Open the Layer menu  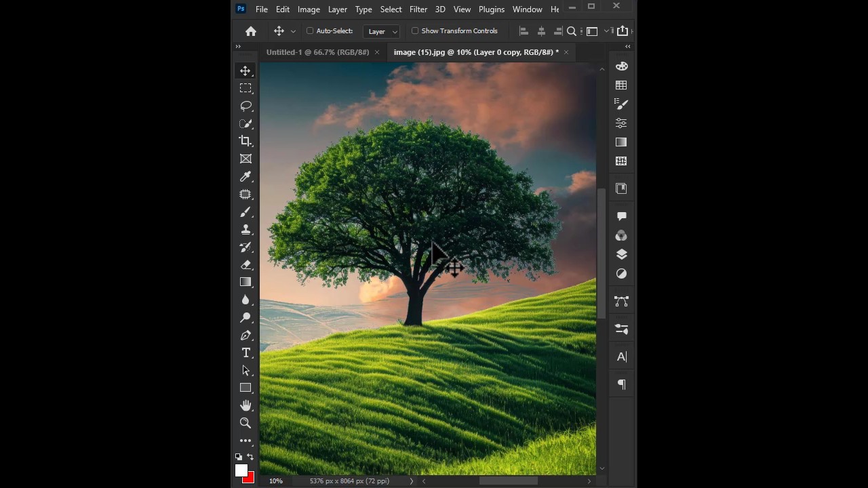[338, 9]
